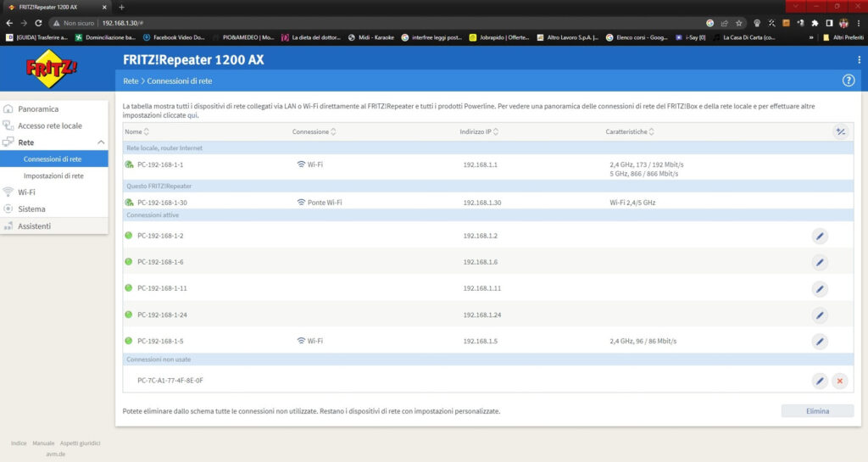The height and width of the screenshot is (462, 868).
Task: Open the three-dot menu in the FRITZ!Repeater header
Action: (x=859, y=59)
